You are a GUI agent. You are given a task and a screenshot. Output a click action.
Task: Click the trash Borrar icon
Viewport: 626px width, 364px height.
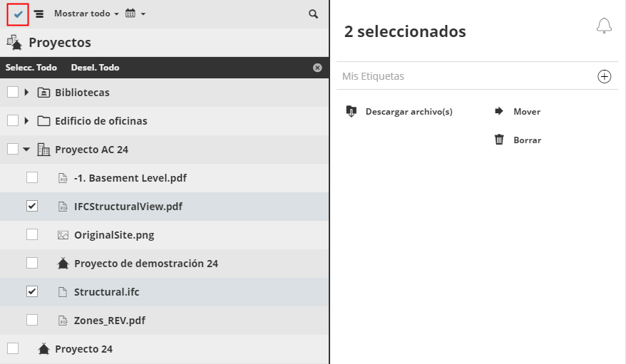pos(499,140)
